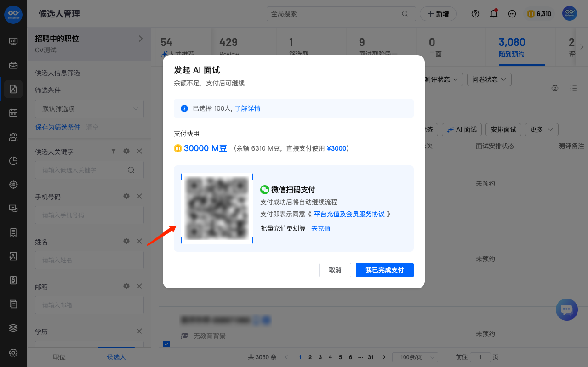Open the briefcase jobs icon in sidebar
588x367 pixels.
point(13,65)
